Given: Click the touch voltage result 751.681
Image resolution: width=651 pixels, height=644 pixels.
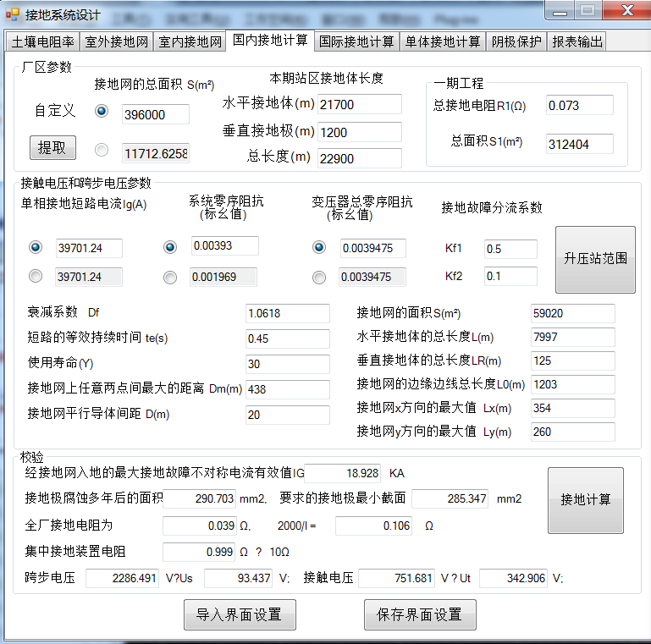Looking at the screenshot, I should click(x=396, y=578).
